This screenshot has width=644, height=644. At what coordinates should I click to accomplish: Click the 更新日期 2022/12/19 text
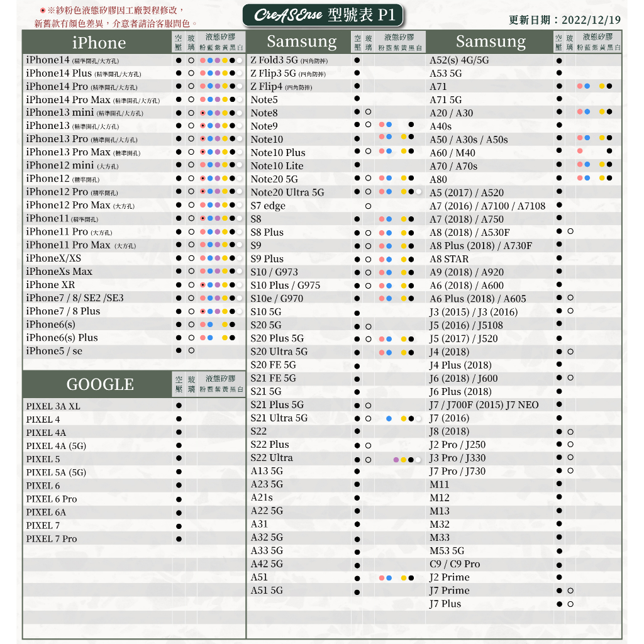[564, 19]
